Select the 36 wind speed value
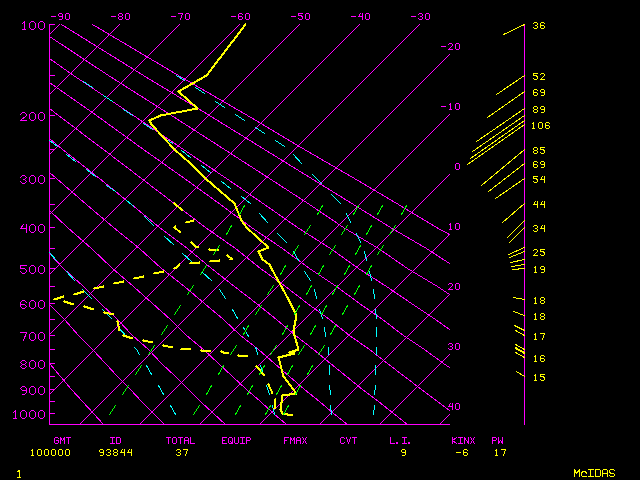The height and width of the screenshot is (480, 640). [539, 26]
